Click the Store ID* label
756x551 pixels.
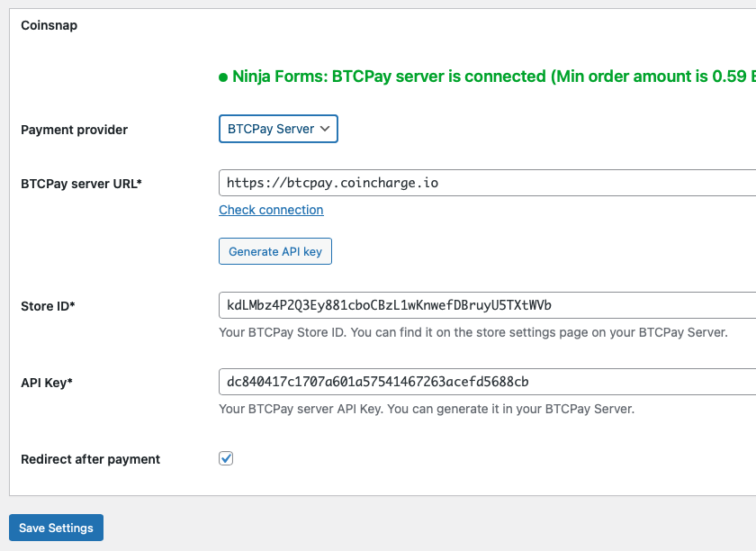(48, 306)
